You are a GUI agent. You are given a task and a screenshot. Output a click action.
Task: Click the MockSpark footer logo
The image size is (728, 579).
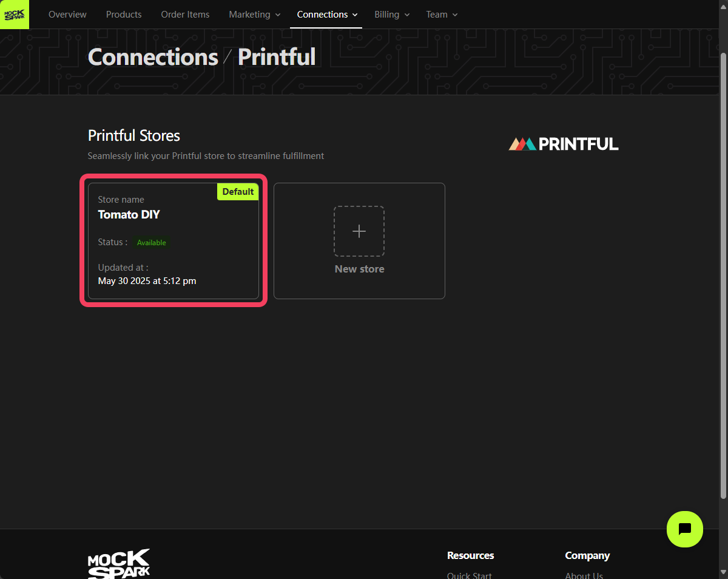click(119, 564)
